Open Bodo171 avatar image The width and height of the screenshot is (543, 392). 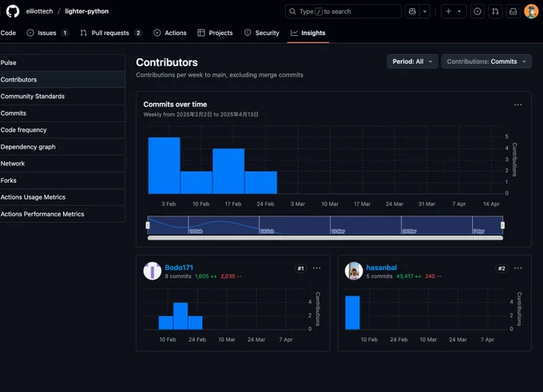tap(153, 271)
